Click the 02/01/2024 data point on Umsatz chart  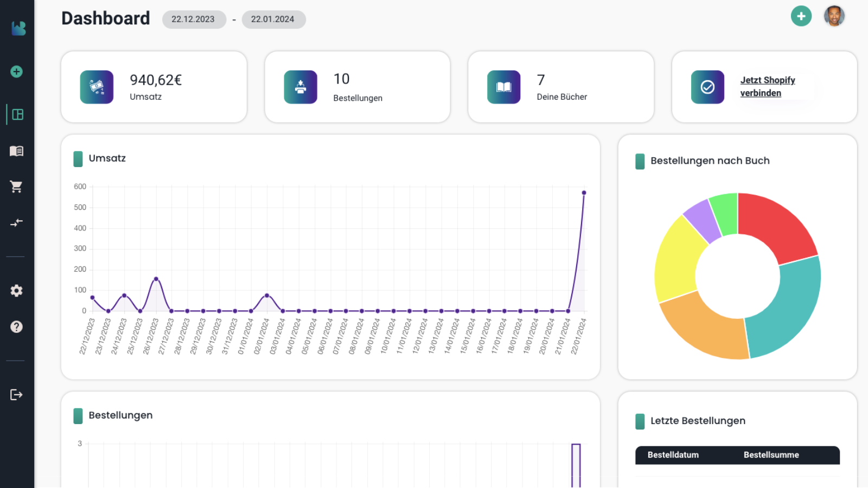click(x=267, y=296)
